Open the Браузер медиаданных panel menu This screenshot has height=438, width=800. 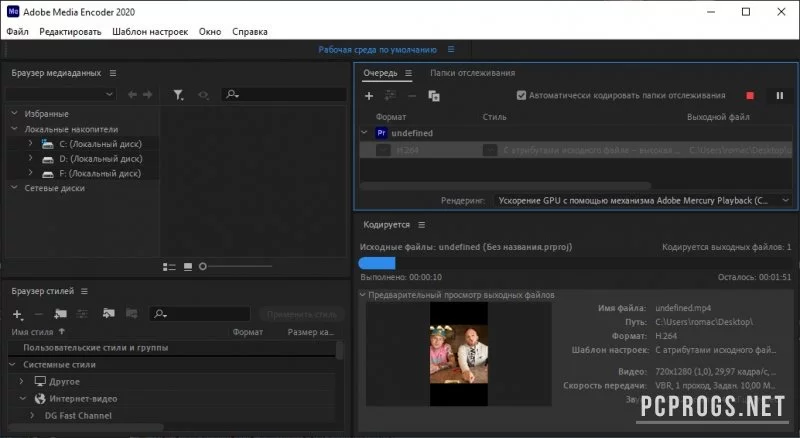pos(113,73)
